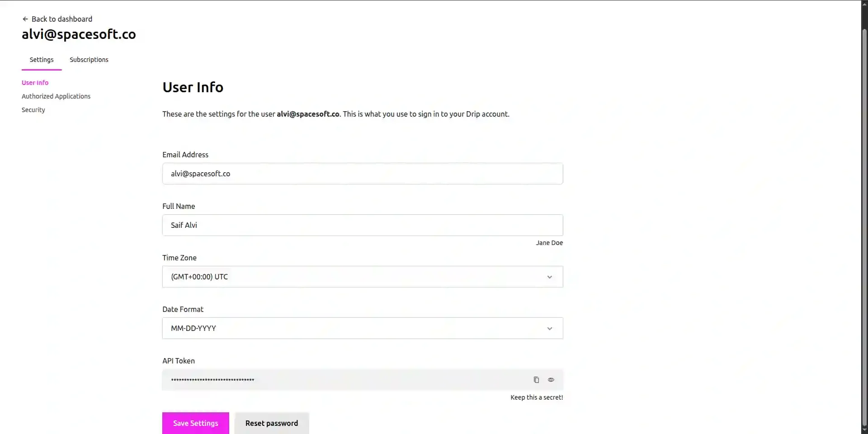Edit the Full Name field

coord(363,225)
